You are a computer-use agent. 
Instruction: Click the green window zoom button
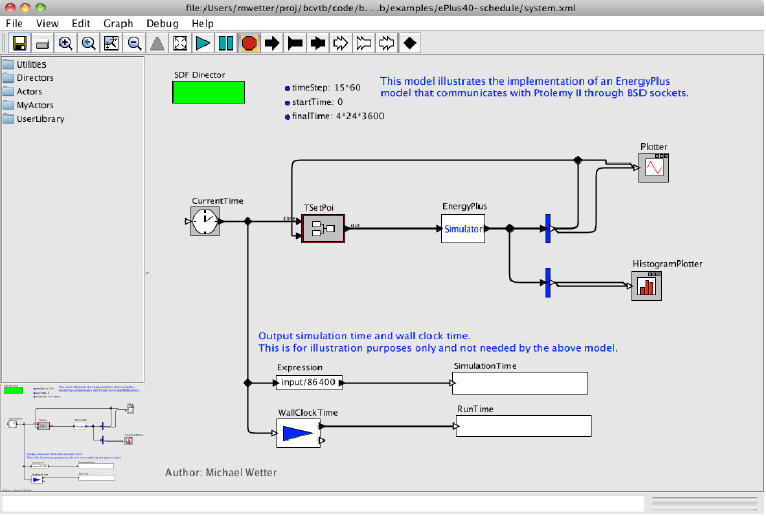[41, 7]
